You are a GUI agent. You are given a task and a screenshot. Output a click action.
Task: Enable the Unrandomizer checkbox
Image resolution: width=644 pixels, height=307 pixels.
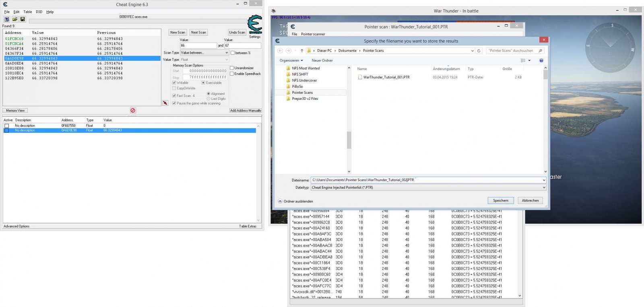[232, 68]
